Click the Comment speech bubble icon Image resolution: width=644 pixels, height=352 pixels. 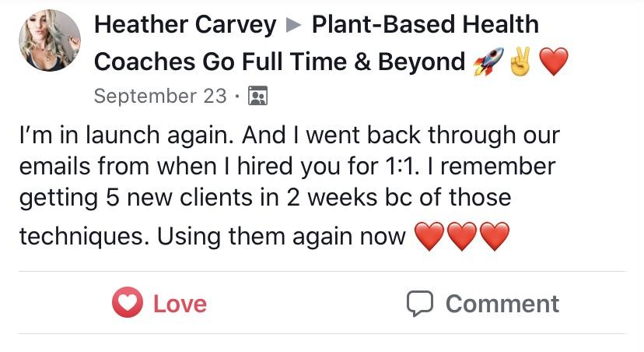click(x=421, y=304)
